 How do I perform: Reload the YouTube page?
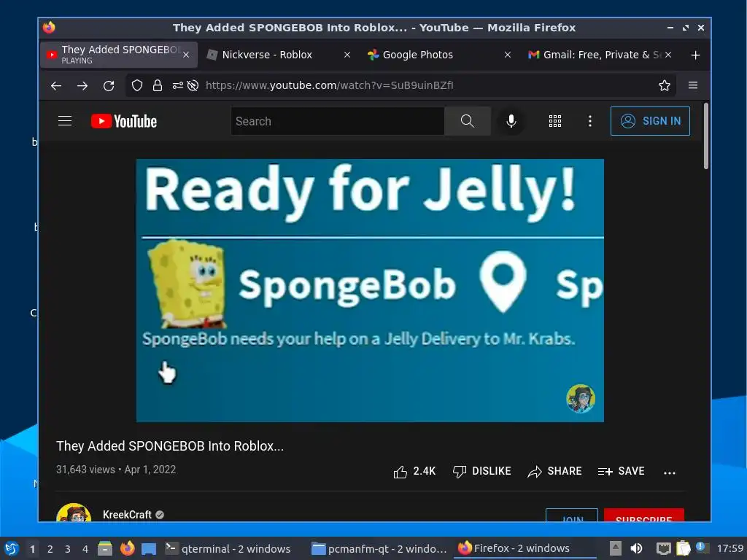[109, 86]
